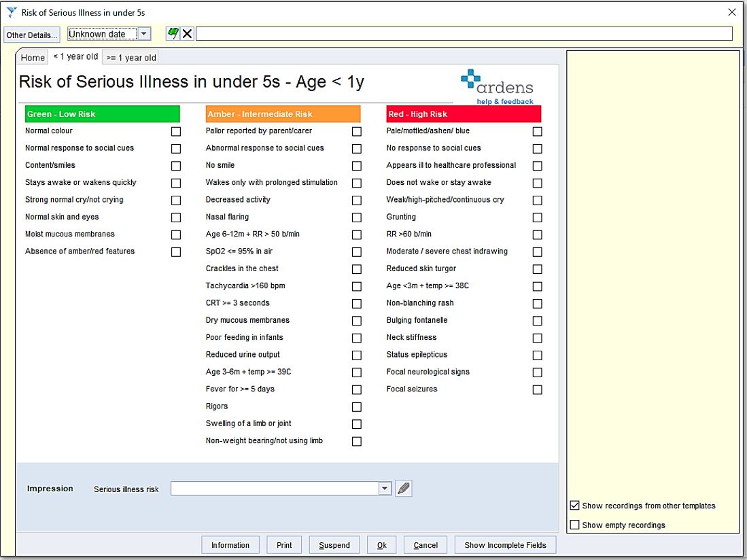
Task: Check Tachycardia >160 bpm box
Action: (x=356, y=286)
